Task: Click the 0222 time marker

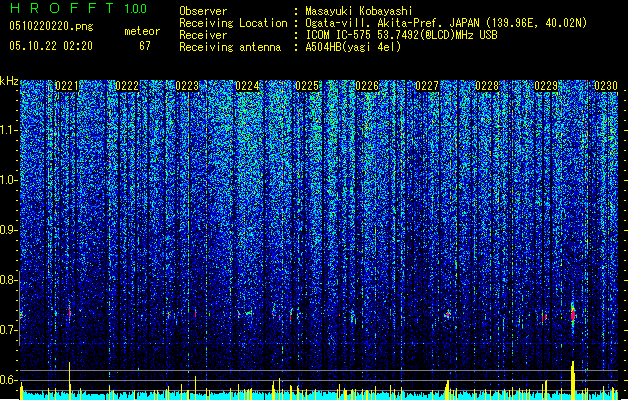Action: tap(127, 86)
